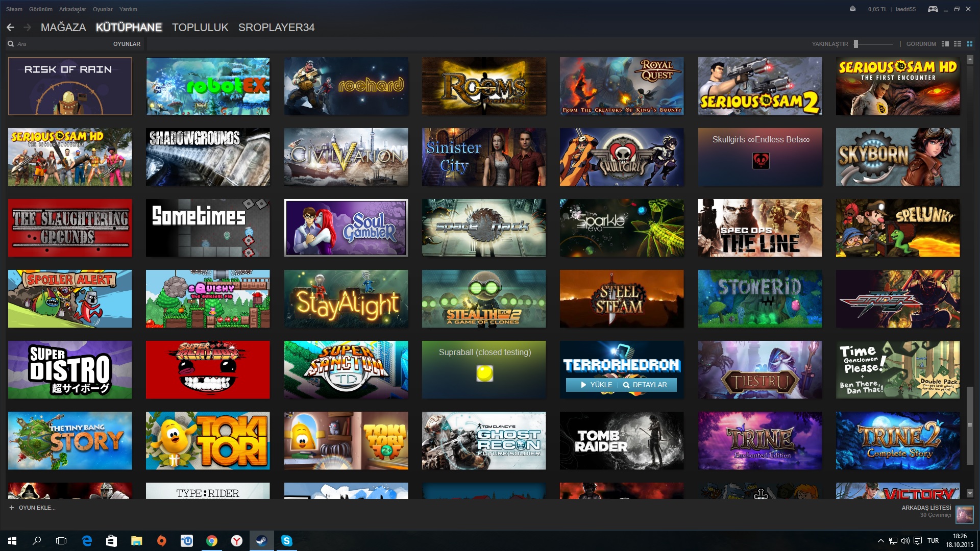Click the Steam taskbar icon
Viewport: 980px width, 551px height.
click(262, 541)
